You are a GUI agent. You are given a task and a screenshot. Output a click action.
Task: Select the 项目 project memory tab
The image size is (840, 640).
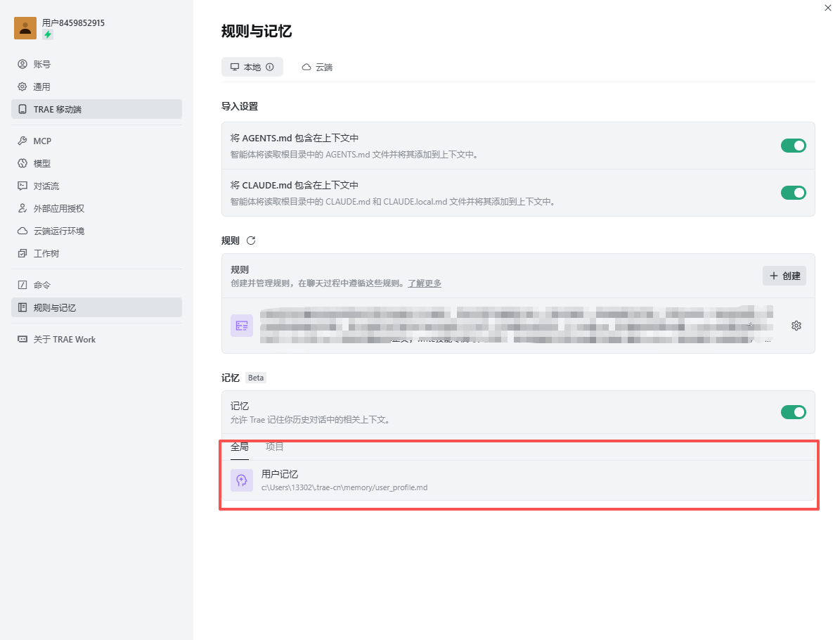274,447
